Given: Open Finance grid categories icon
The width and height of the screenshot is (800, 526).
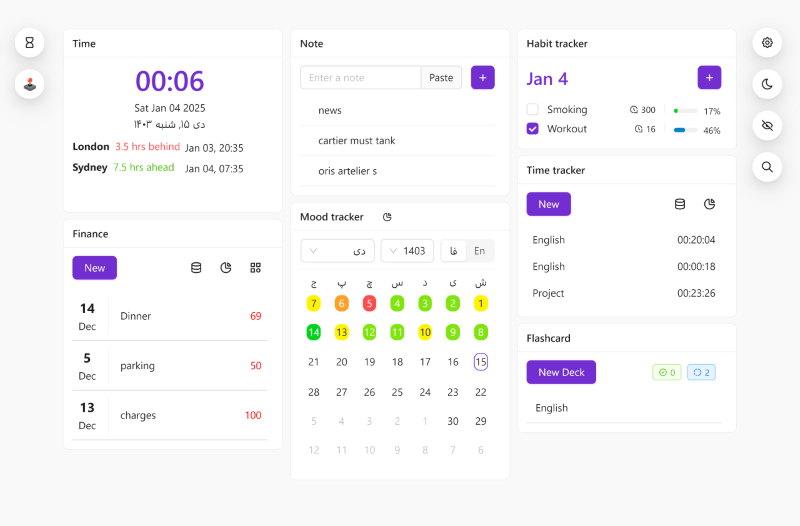Looking at the screenshot, I should tap(256, 268).
